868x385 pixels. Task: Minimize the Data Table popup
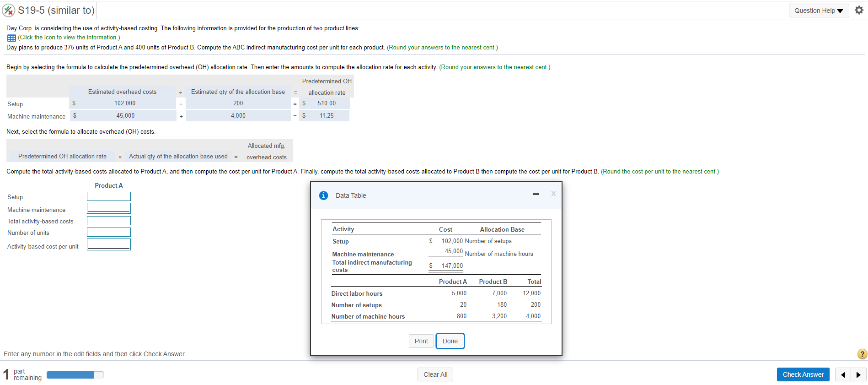click(536, 194)
